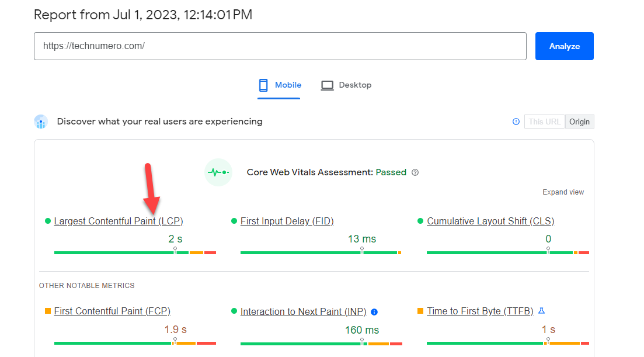Click info icon next to INP metric
The image size is (644, 357).
(x=374, y=312)
